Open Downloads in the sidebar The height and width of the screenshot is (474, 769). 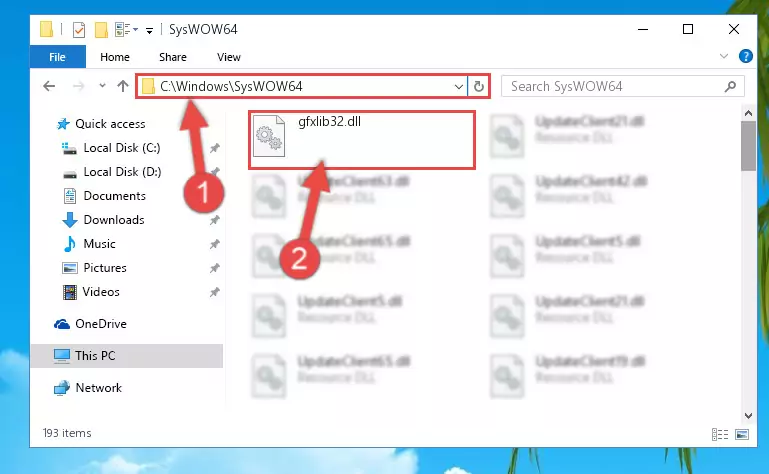[114, 220]
